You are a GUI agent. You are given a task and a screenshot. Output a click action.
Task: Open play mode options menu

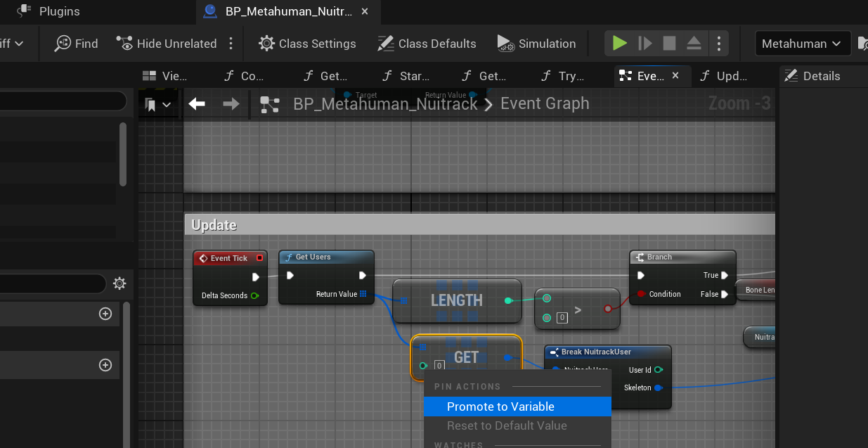click(718, 44)
